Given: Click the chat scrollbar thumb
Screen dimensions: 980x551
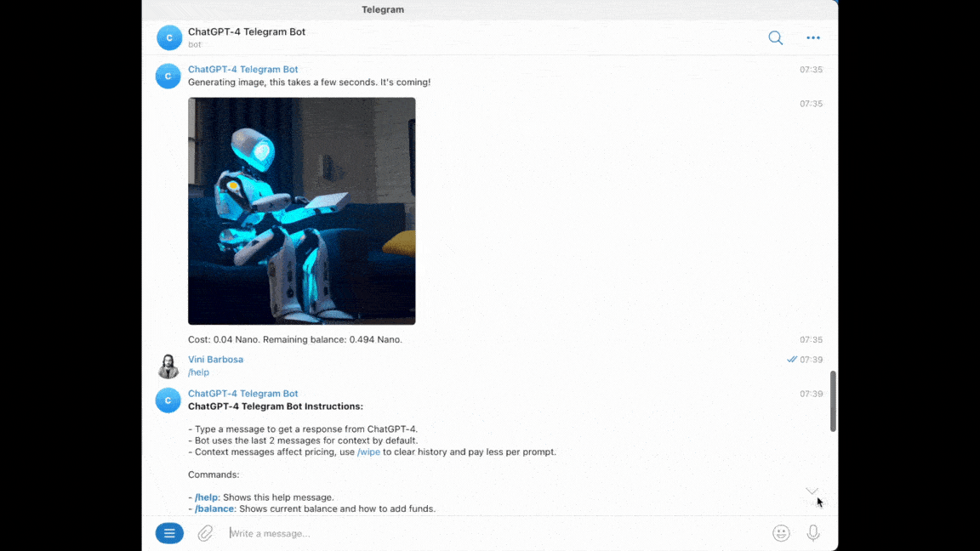Looking at the screenshot, I should click(833, 401).
